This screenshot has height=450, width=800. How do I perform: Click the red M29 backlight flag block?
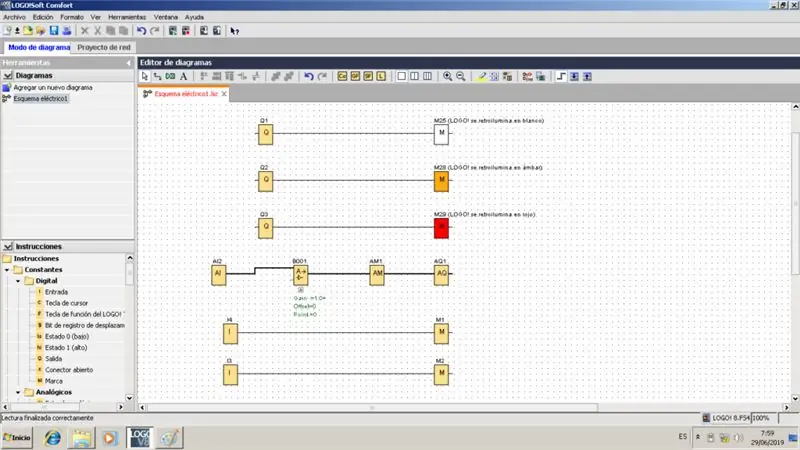[x=441, y=228]
